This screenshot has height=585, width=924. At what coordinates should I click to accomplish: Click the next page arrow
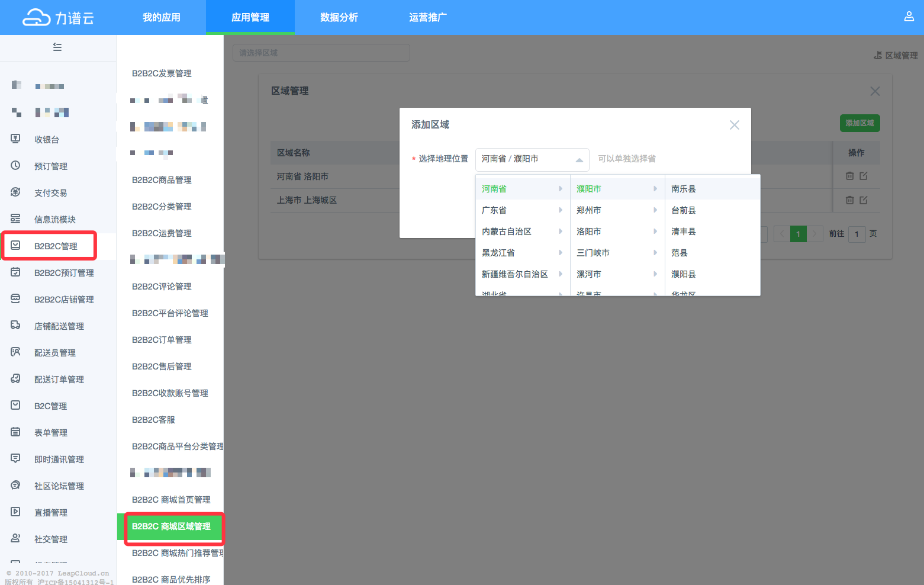tap(815, 234)
